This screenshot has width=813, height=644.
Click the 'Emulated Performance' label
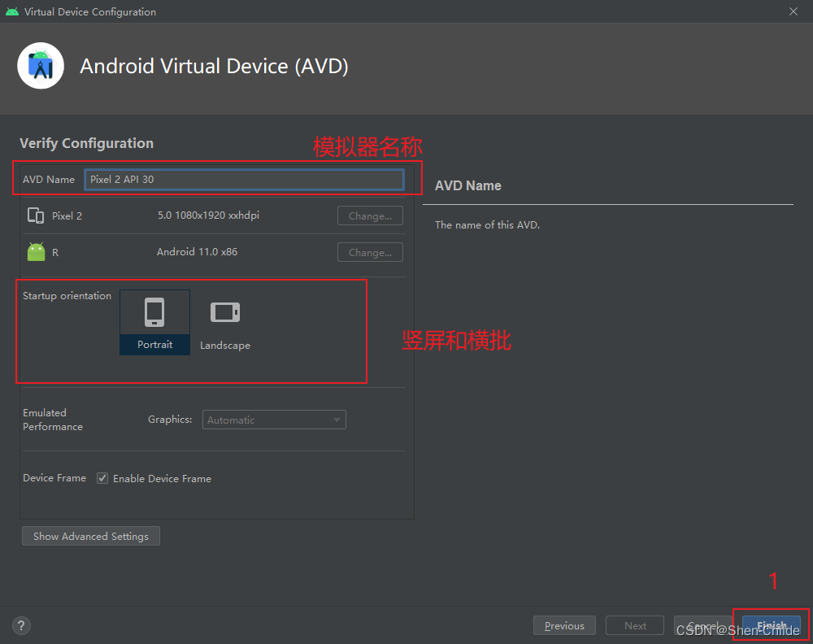click(53, 420)
